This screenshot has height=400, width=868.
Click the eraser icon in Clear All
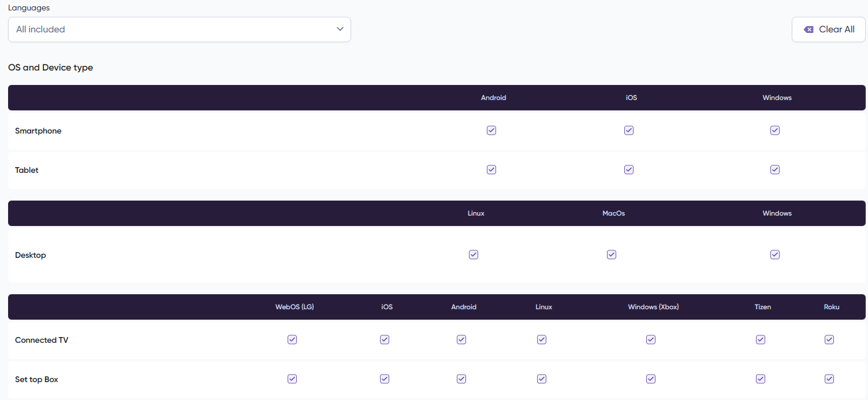809,29
